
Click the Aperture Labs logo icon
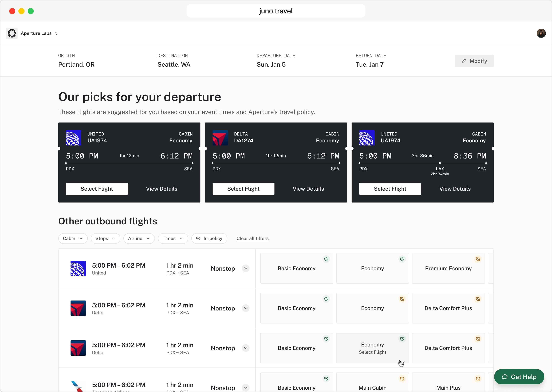click(12, 33)
